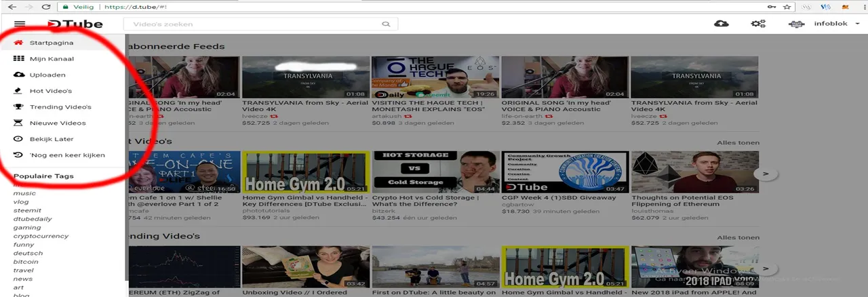Click the Trending Video's trophy icon

[18, 107]
